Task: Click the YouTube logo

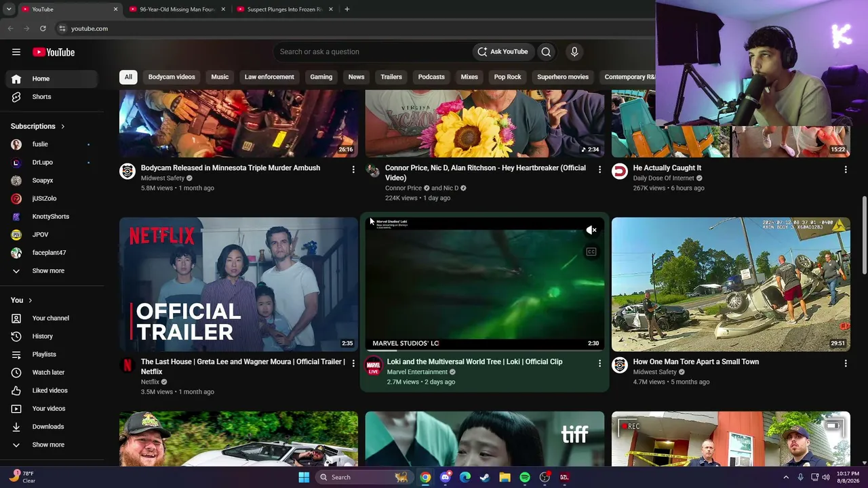Action: coord(54,52)
